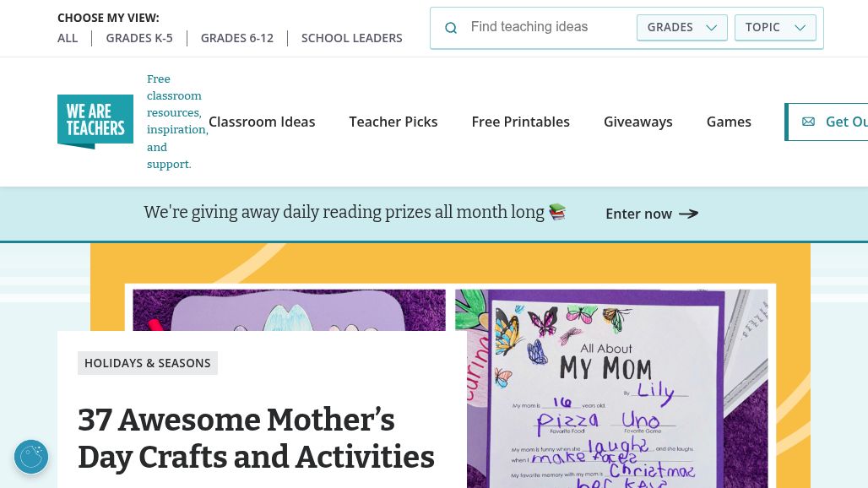Open the Topic dropdown
Screen dimensions: 868x488
point(775,27)
